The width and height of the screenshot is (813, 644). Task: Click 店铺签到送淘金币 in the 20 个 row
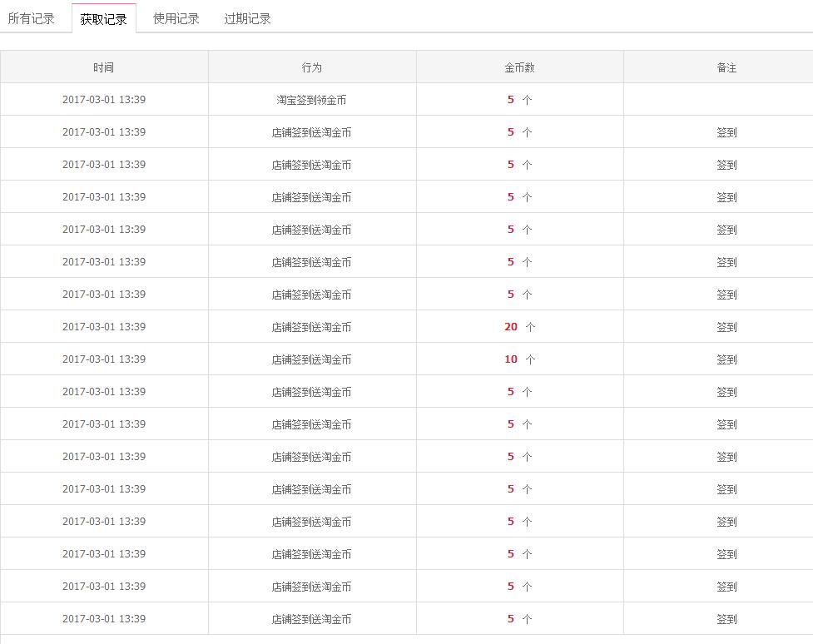point(311,327)
